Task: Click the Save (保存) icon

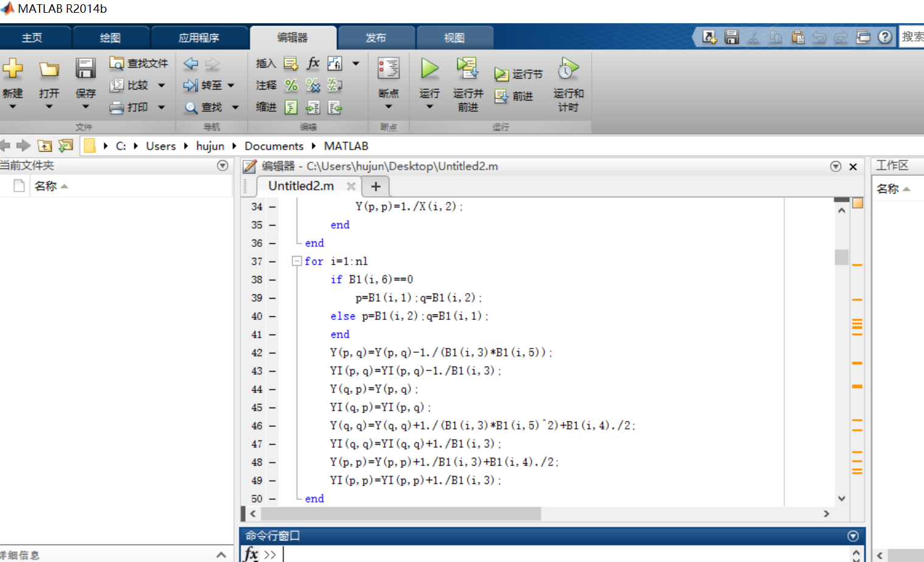Action: (x=85, y=69)
